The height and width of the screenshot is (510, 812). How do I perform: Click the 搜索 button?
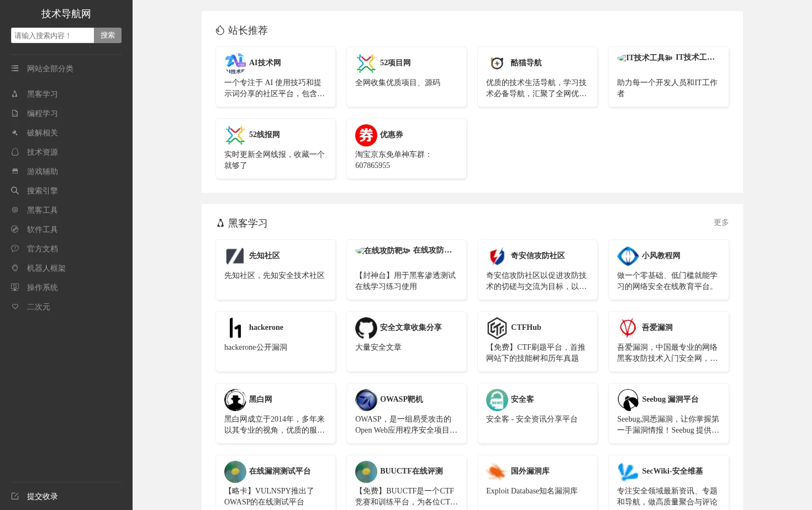click(x=108, y=35)
